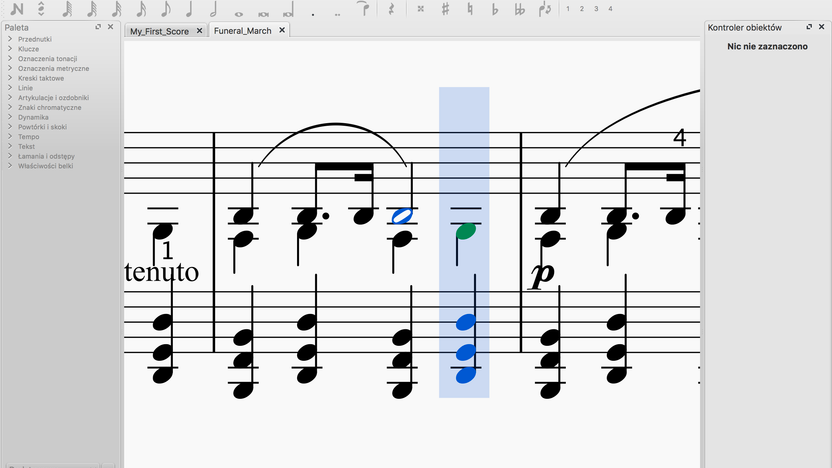Select voice 4 in toolbar
The image size is (832, 468).
click(x=610, y=8)
